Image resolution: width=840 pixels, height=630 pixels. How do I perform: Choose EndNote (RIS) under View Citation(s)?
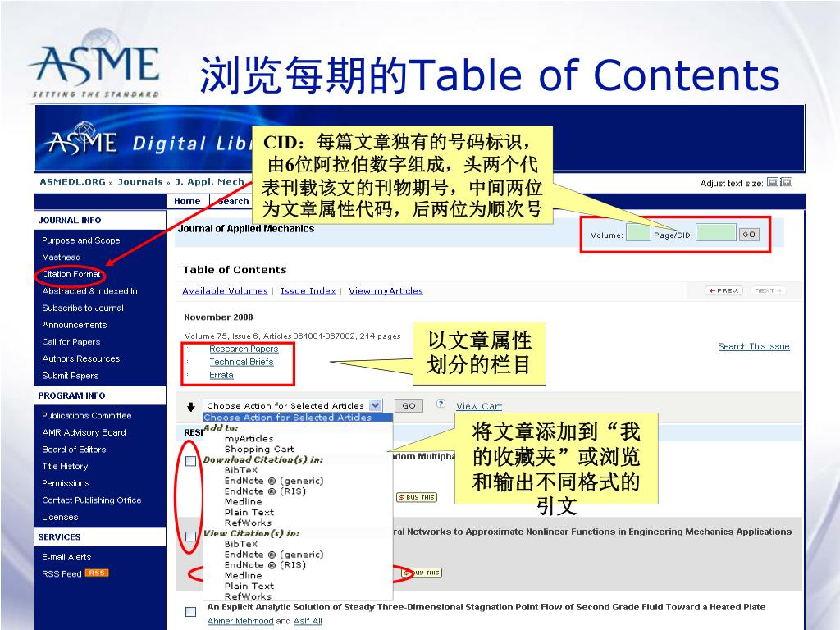click(265, 564)
